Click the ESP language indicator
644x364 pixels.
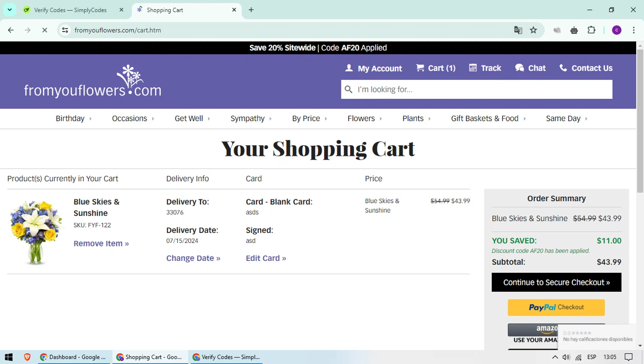[592, 357]
